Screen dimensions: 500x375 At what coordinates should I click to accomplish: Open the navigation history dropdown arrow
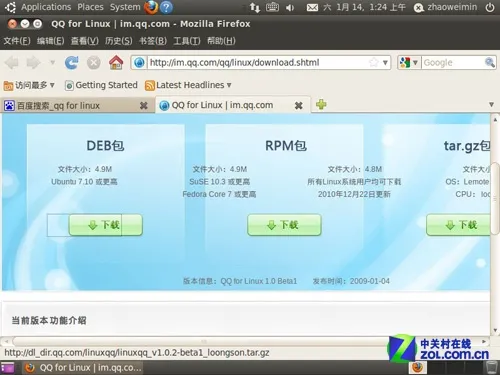pyautogui.click(x=52, y=62)
